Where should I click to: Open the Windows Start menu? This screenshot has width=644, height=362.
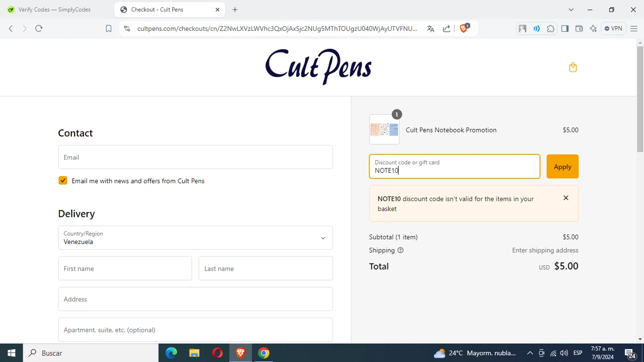[11, 353]
